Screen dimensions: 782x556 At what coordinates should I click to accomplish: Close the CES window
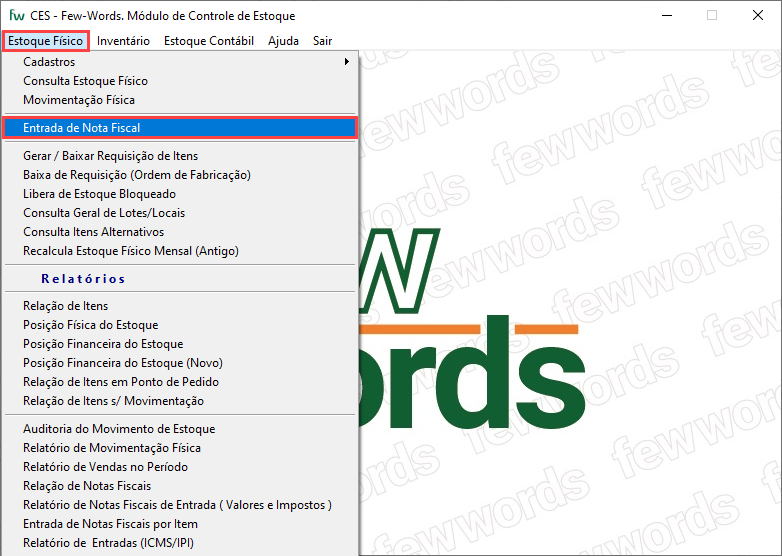758,15
